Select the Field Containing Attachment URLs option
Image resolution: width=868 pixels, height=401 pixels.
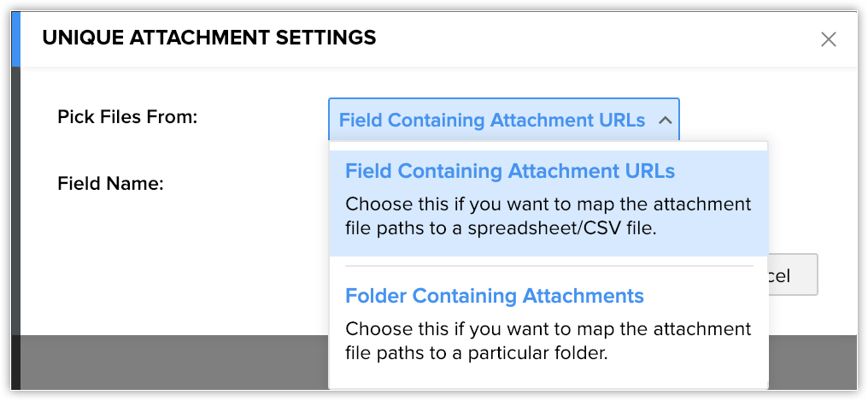(x=510, y=172)
